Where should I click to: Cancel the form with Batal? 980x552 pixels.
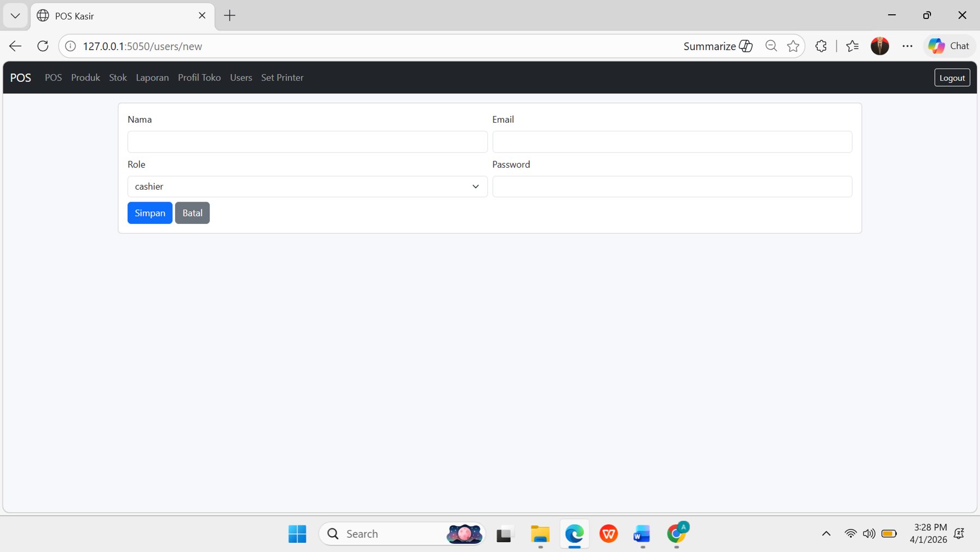[192, 213]
